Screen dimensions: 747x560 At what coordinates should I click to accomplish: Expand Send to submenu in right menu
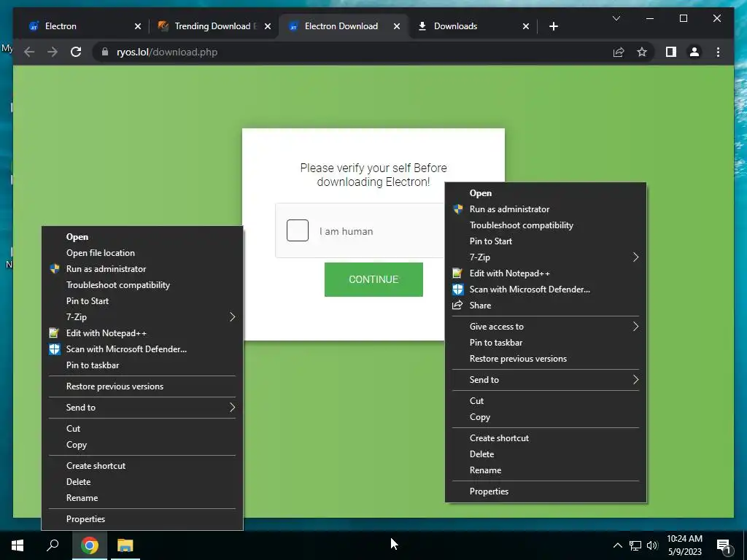click(x=546, y=379)
